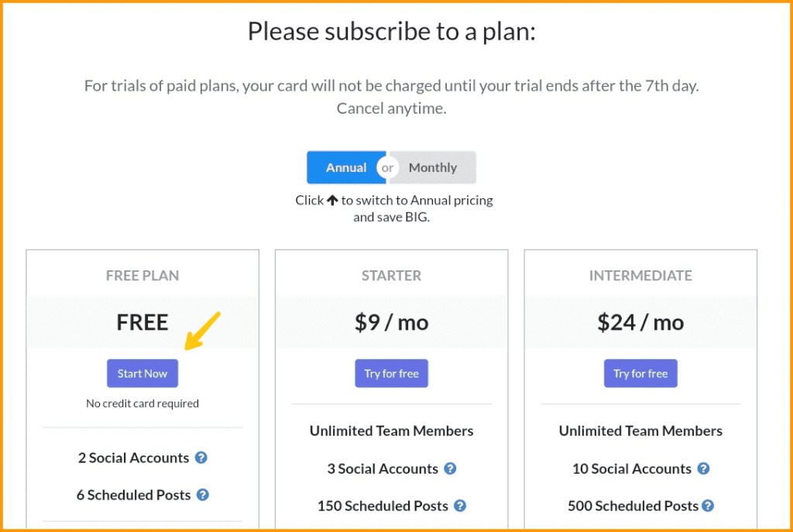Image resolution: width=793 pixels, height=532 pixels.
Task: Open help icon beside 150 Scheduled Posts
Action: point(460,506)
